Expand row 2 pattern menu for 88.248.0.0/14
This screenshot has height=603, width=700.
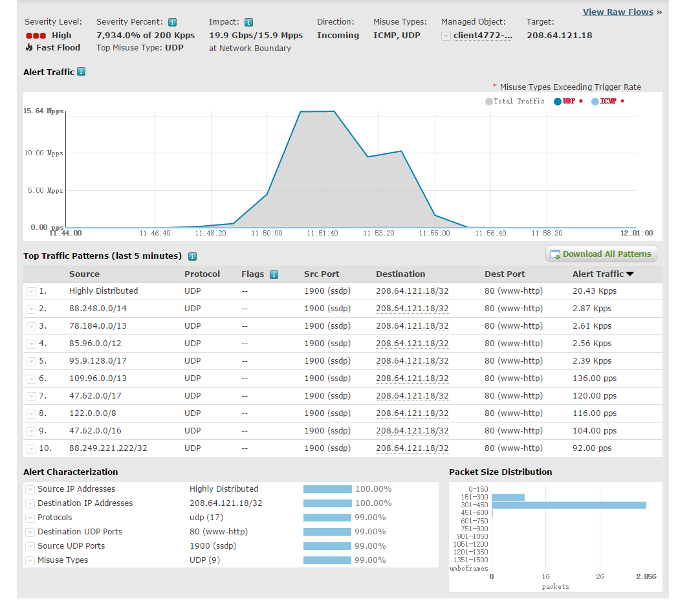tap(31, 309)
